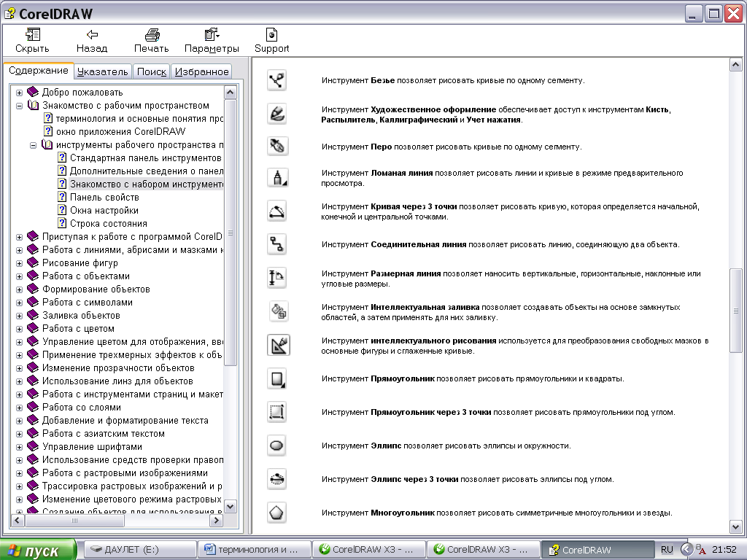Click the Artistic Media (Художественное оформление) icon
747x560 pixels.
pos(276,114)
